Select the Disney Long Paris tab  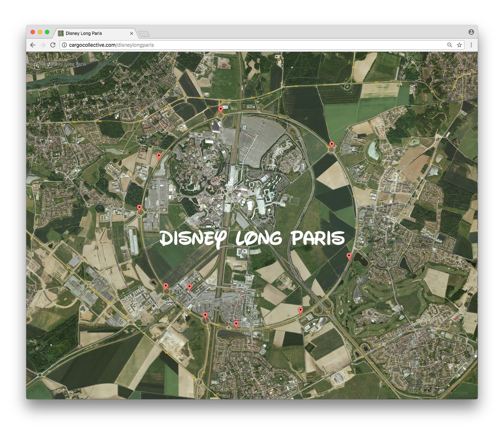click(95, 33)
